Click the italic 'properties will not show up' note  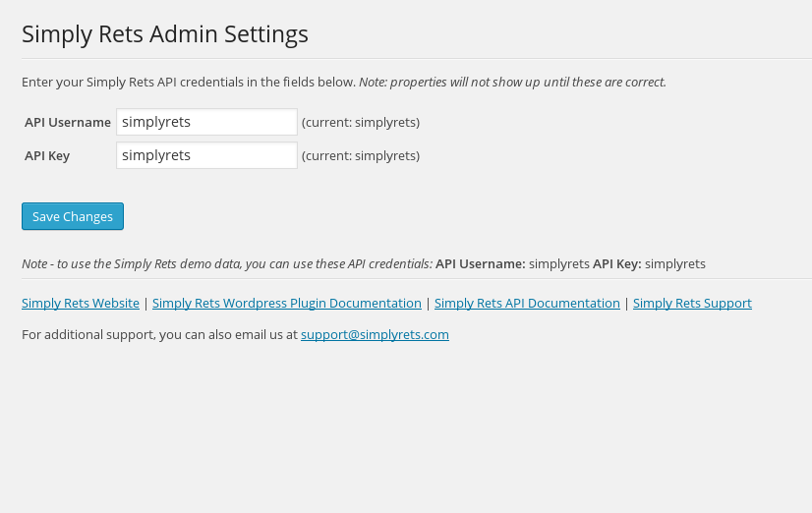512,83
